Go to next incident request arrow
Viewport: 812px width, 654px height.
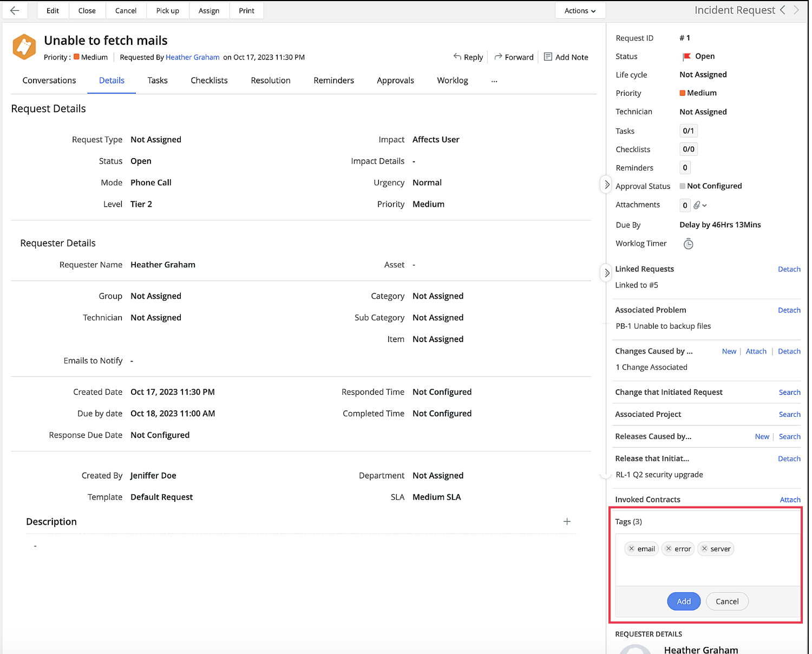pyautogui.click(x=796, y=10)
